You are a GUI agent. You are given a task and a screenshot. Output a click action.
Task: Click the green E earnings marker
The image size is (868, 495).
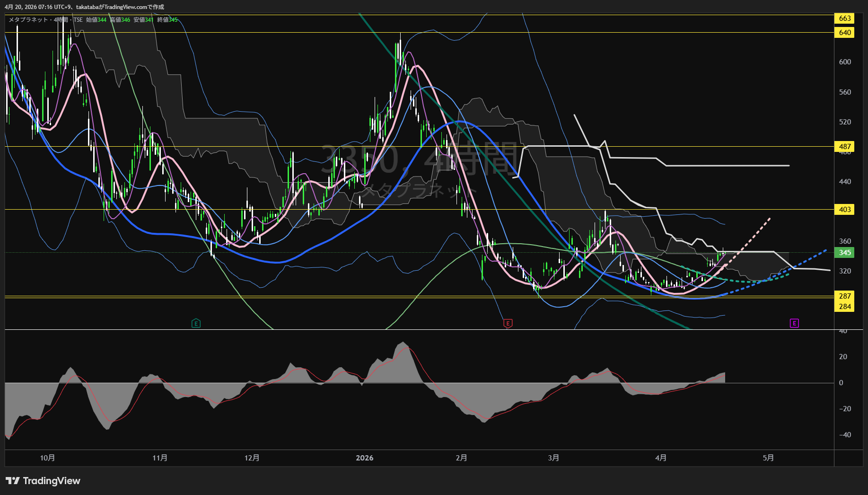pyautogui.click(x=196, y=324)
